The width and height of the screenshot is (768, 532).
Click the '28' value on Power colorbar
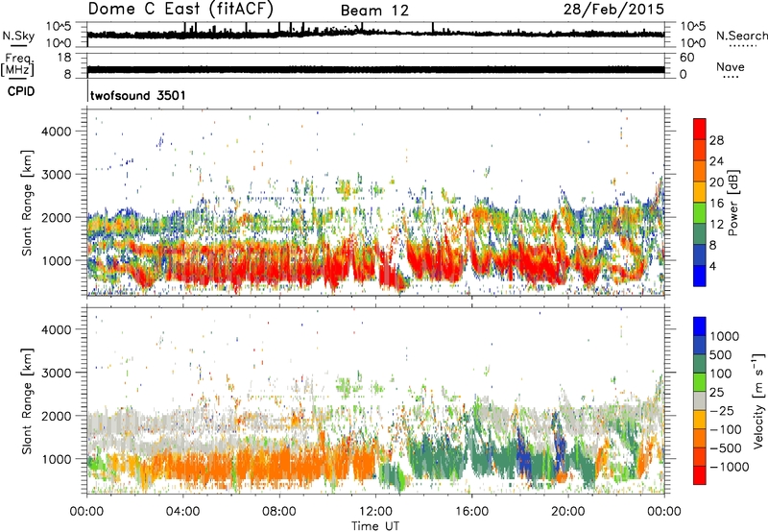(716, 140)
